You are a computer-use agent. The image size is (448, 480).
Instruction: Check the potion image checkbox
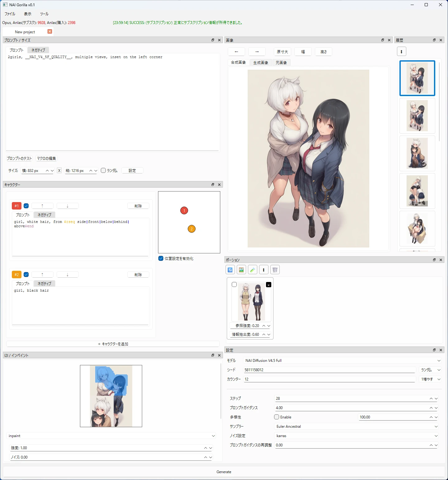coord(234,284)
